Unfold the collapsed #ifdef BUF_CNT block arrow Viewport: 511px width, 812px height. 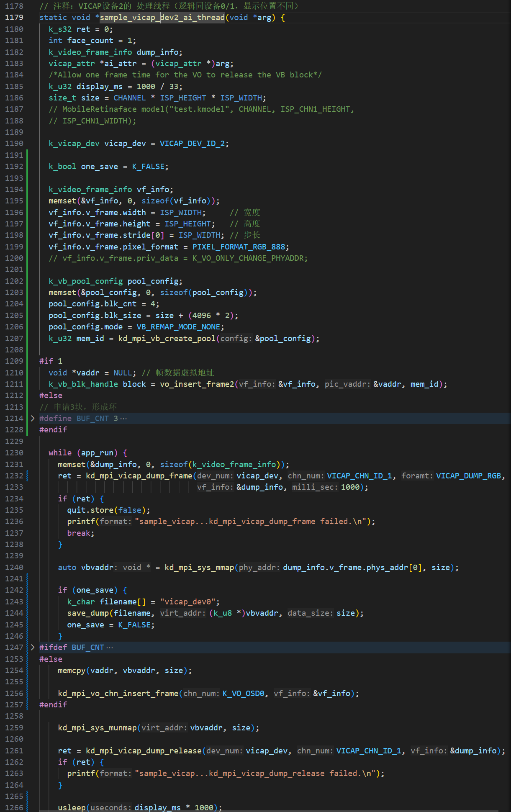coord(33,648)
